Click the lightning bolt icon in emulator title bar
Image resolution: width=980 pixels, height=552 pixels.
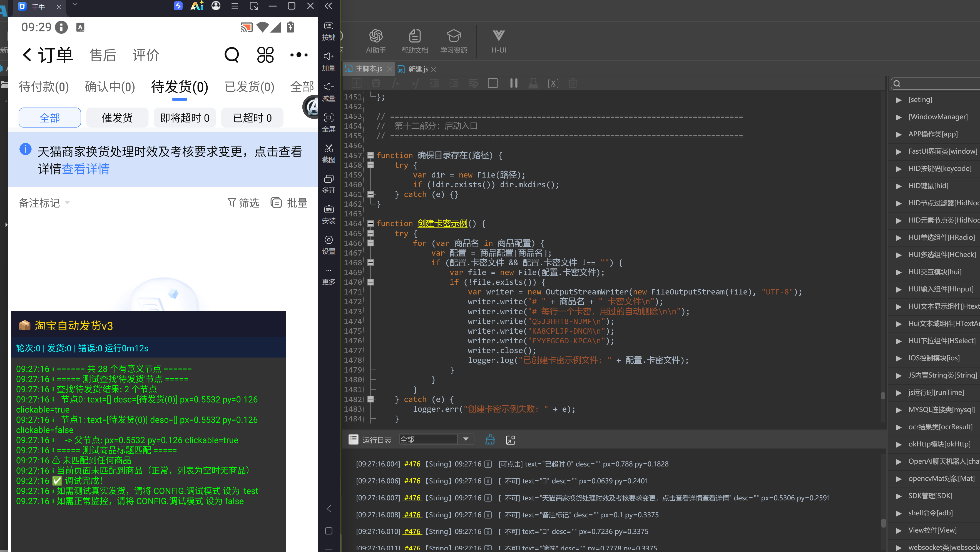[178, 6]
